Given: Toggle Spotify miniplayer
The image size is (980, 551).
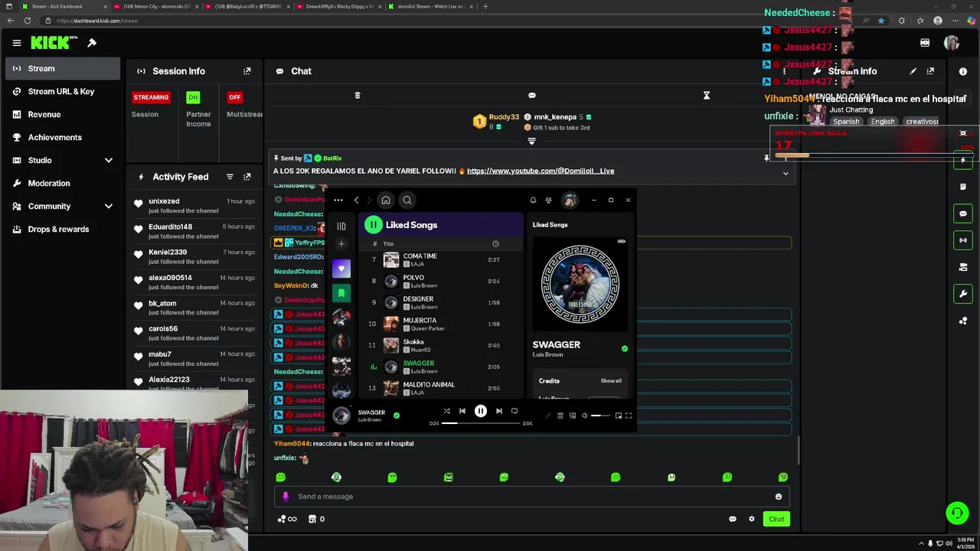Looking at the screenshot, I should (x=619, y=416).
